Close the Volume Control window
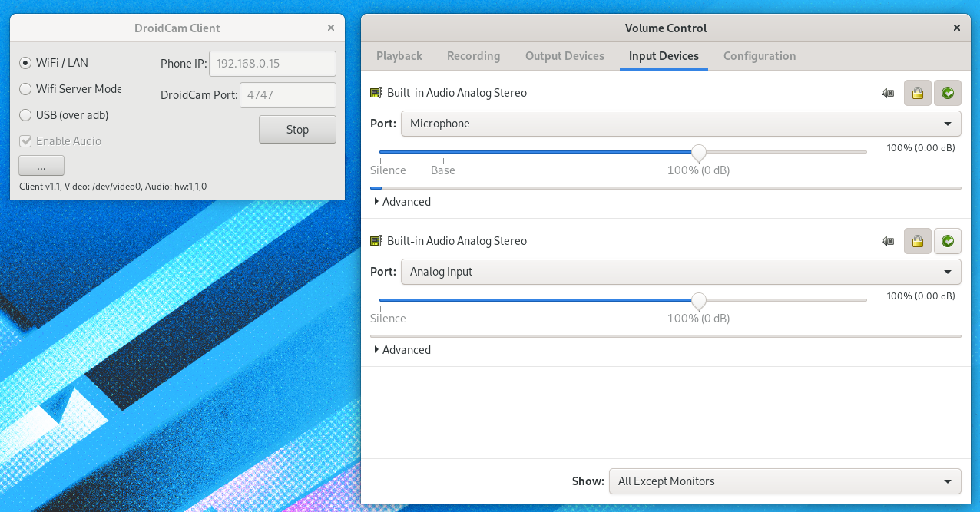The width and height of the screenshot is (980, 512). [x=957, y=28]
